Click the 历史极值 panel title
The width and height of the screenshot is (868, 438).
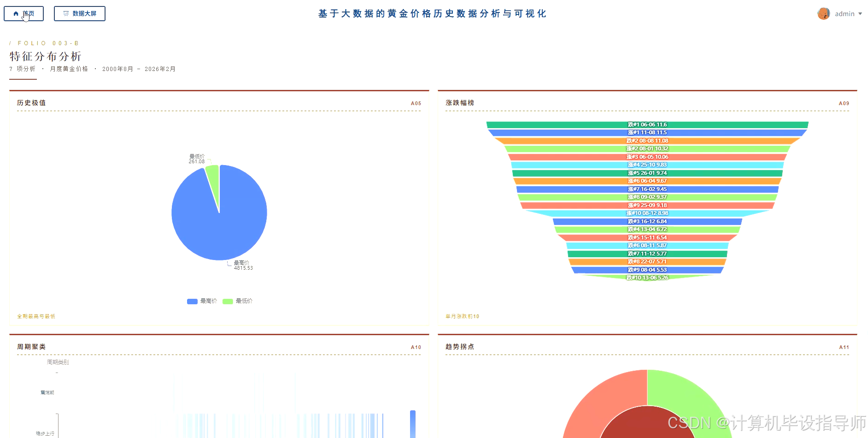click(x=31, y=103)
